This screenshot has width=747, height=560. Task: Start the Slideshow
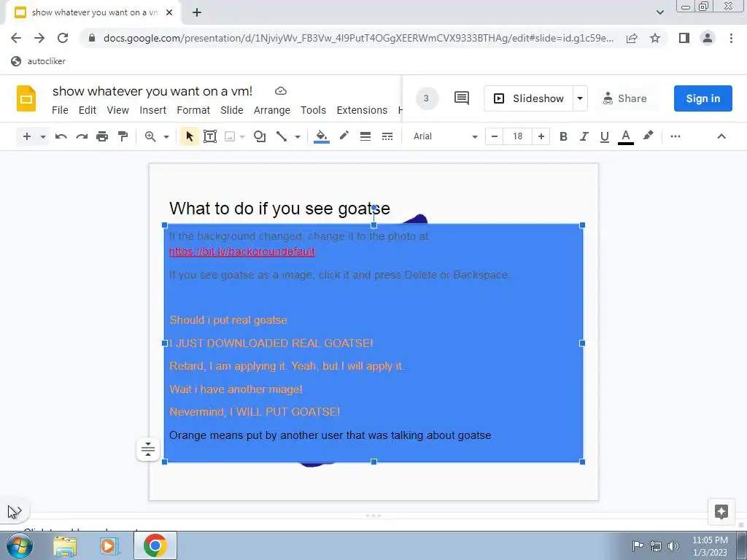pyautogui.click(x=528, y=98)
